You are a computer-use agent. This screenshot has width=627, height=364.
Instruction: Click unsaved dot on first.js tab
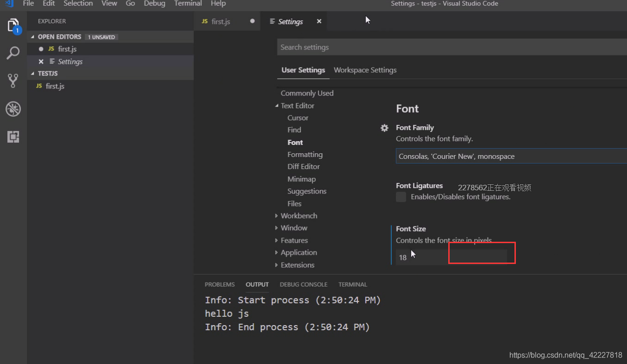point(252,21)
